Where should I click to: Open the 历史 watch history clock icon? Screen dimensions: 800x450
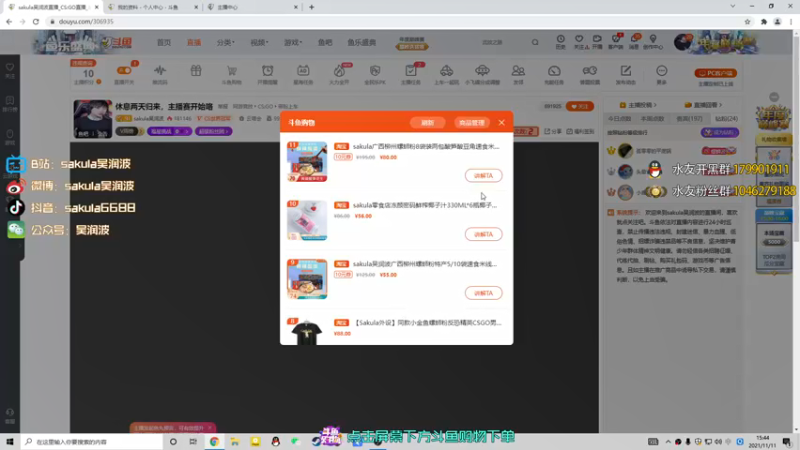pyautogui.click(x=561, y=42)
